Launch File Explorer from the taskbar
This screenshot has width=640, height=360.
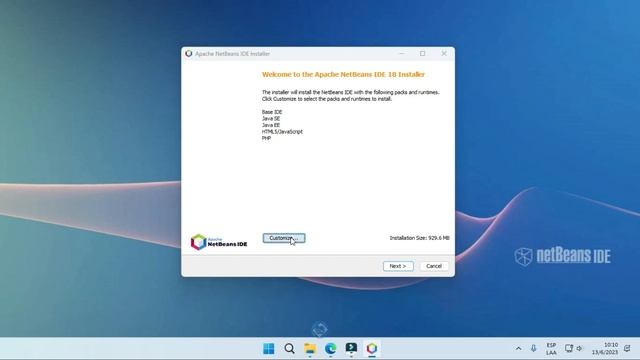[x=310, y=349]
